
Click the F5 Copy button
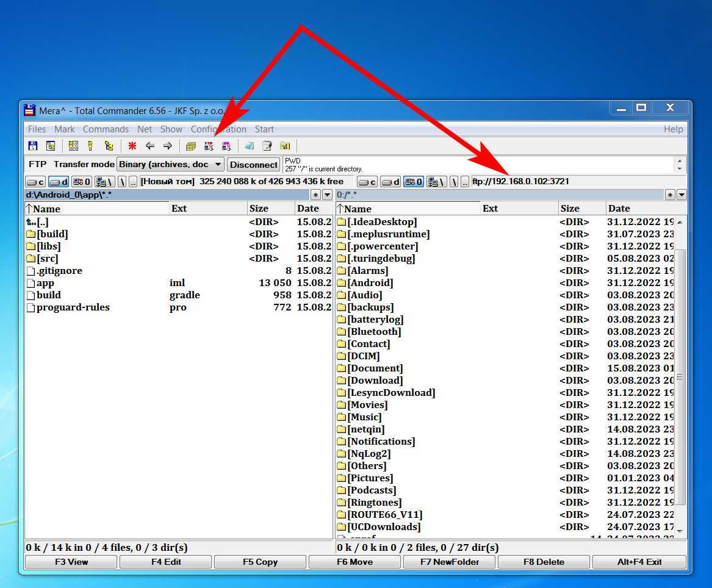click(x=260, y=562)
